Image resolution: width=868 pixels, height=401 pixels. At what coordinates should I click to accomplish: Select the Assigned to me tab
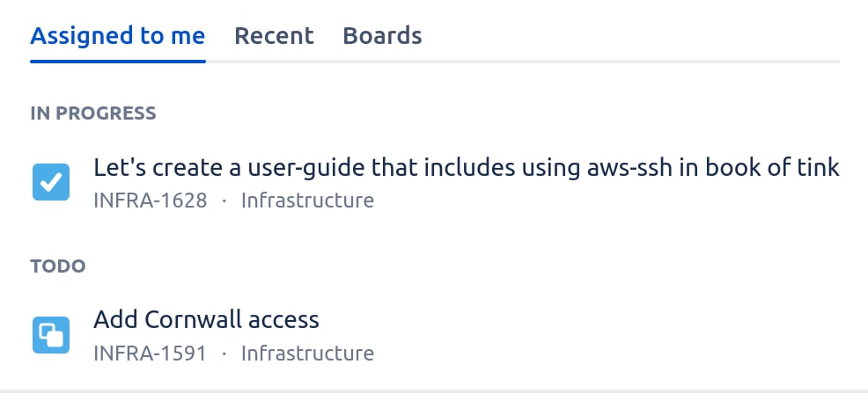click(x=117, y=36)
